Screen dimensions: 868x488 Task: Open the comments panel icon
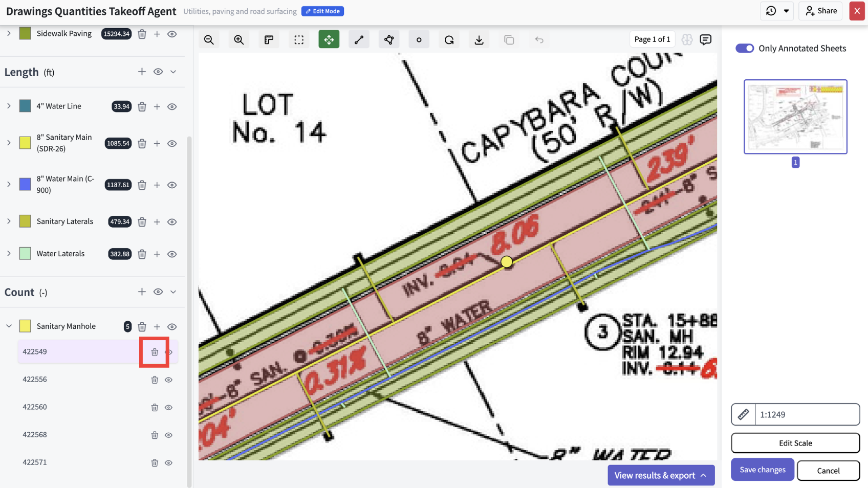coord(706,40)
